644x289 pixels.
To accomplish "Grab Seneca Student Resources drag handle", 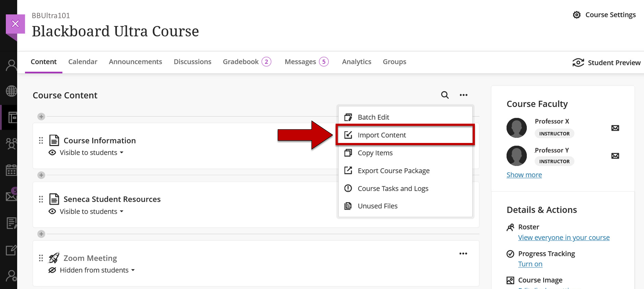I will tap(41, 199).
